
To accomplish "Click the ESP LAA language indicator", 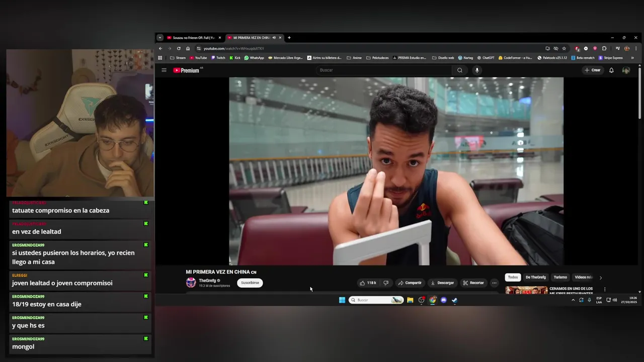I will tap(599, 300).
